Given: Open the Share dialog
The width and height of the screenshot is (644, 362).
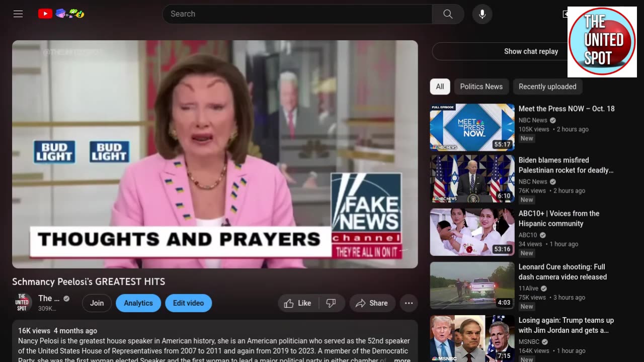Looking at the screenshot, I should tap(372, 303).
